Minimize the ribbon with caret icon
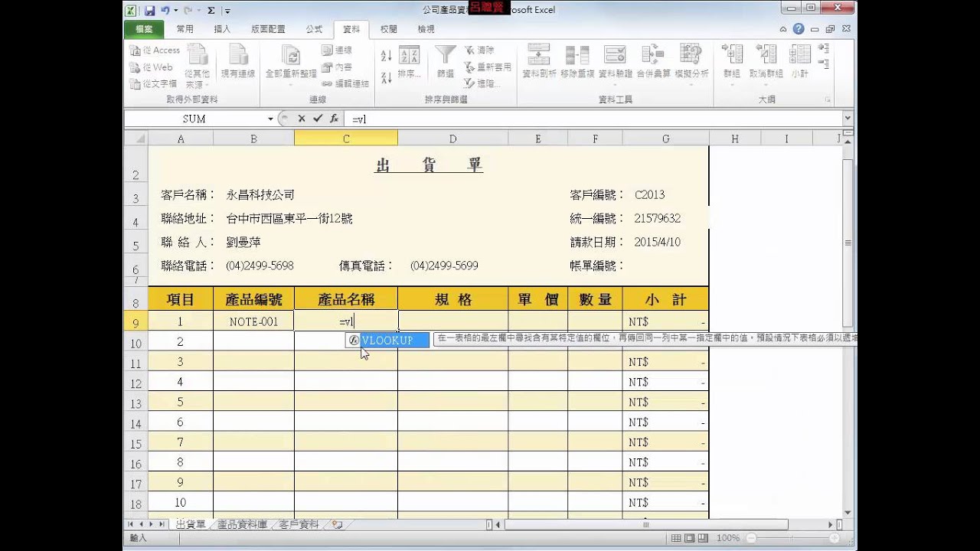980x551 pixels. (783, 29)
